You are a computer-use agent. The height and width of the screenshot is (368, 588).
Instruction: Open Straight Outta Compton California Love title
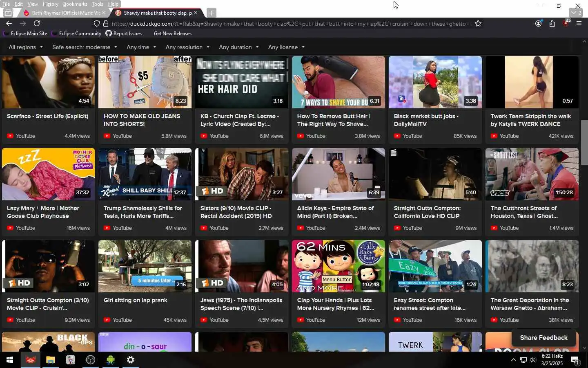427,212
